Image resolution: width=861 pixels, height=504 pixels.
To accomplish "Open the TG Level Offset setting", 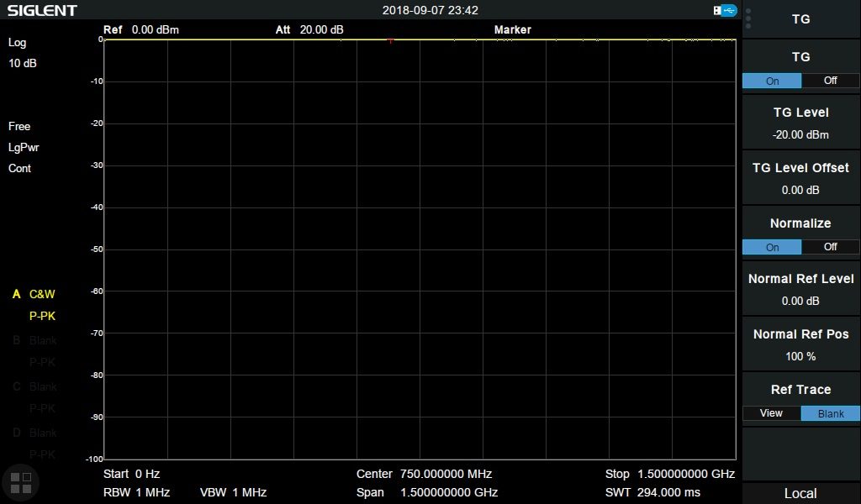I will tap(800, 178).
